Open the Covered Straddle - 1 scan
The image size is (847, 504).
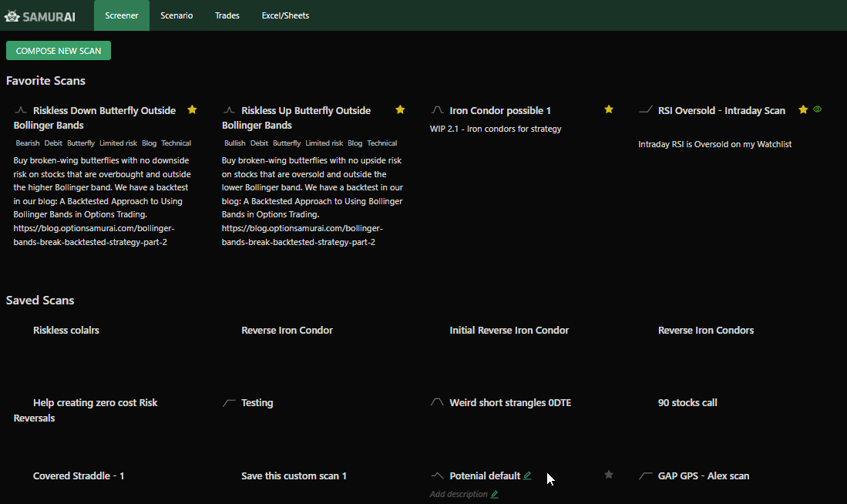pyautogui.click(x=79, y=475)
